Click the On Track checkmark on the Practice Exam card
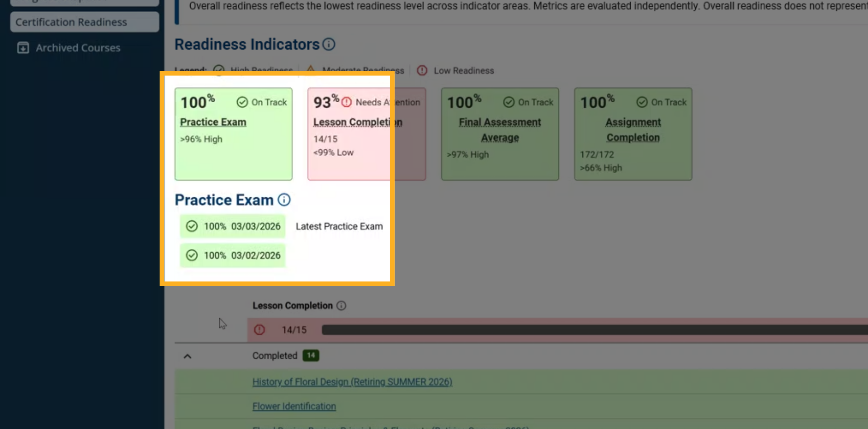 [242, 102]
